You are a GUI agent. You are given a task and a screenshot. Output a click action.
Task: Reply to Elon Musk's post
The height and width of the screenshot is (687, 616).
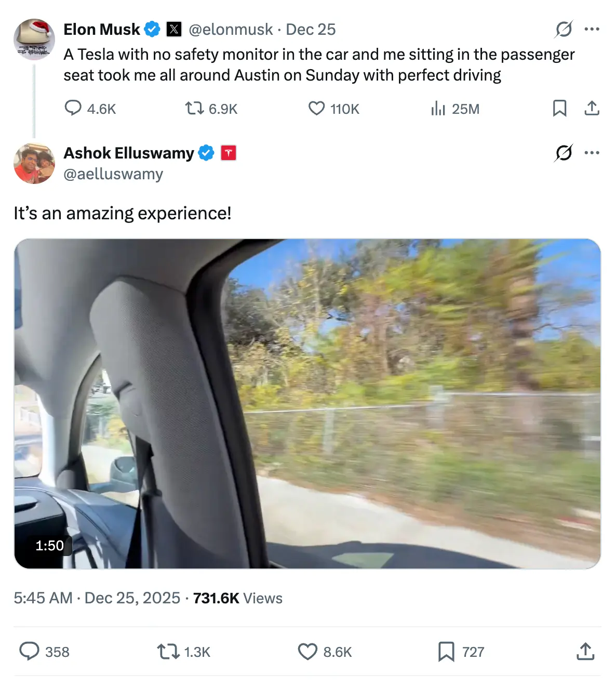point(73,108)
